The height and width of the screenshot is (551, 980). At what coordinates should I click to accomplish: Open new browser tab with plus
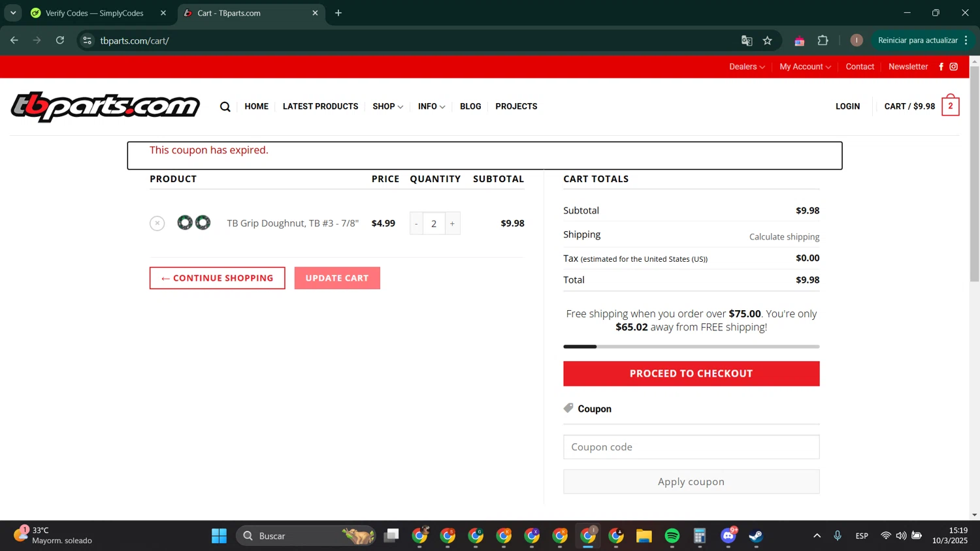click(338, 13)
